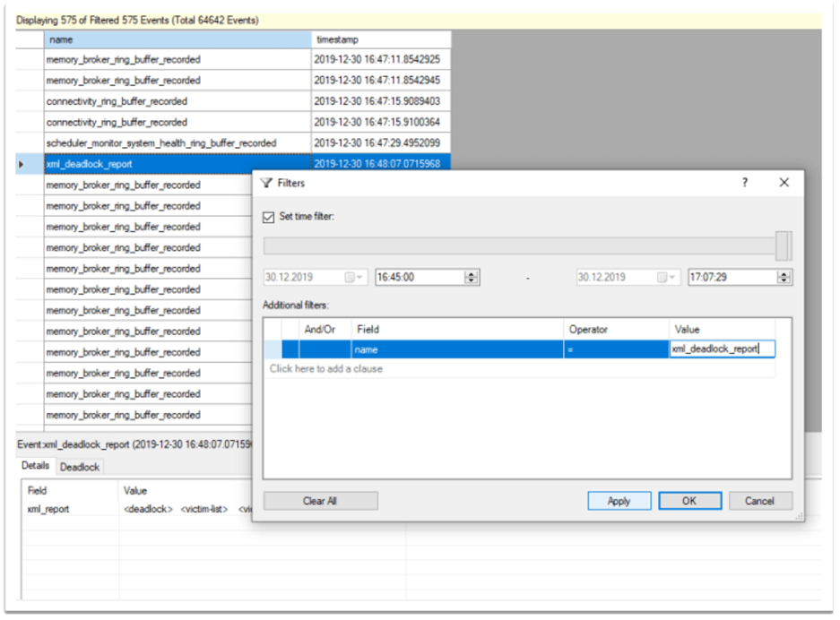Viewport: 840px width, 620px height.
Task: Click Apply in Filters dialog
Action: coord(619,501)
